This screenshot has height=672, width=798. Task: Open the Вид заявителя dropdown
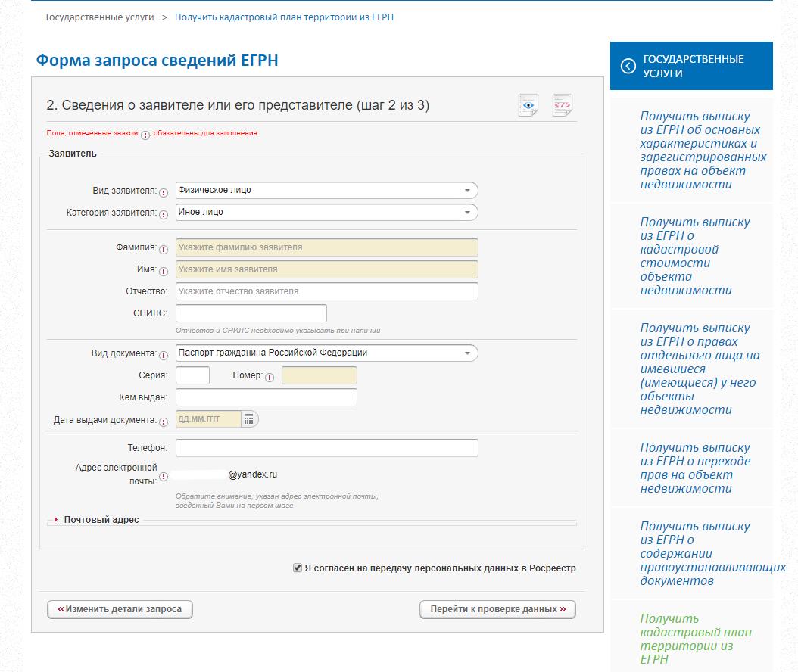[327, 190]
